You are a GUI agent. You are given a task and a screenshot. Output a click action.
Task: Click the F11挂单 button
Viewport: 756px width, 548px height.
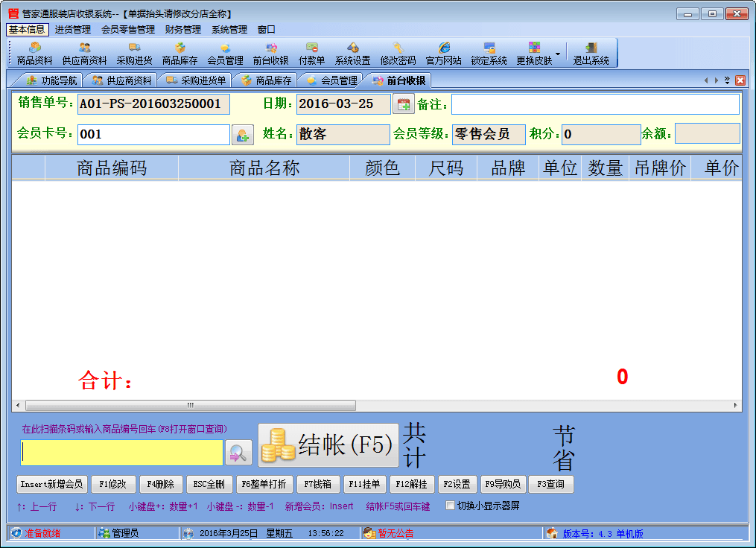point(364,484)
